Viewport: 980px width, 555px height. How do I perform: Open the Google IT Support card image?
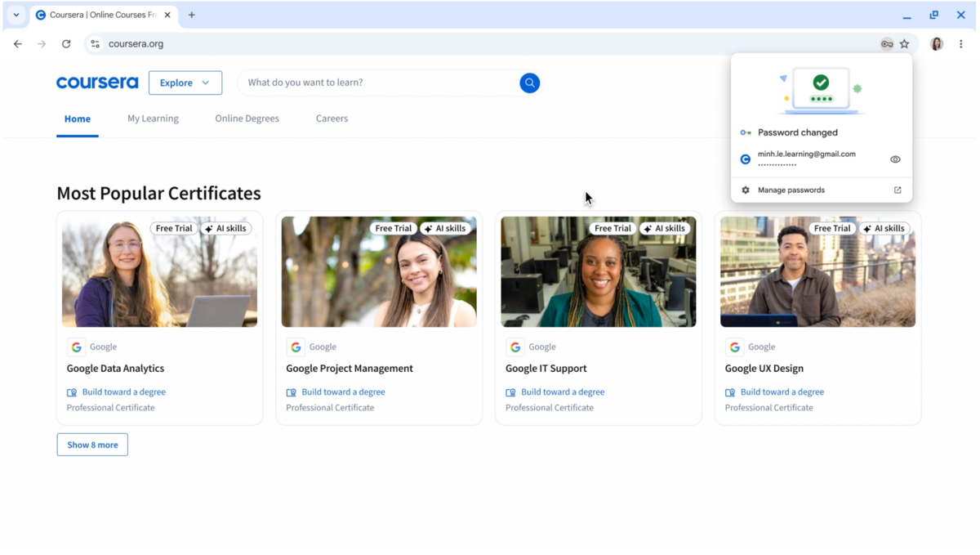point(599,271)
